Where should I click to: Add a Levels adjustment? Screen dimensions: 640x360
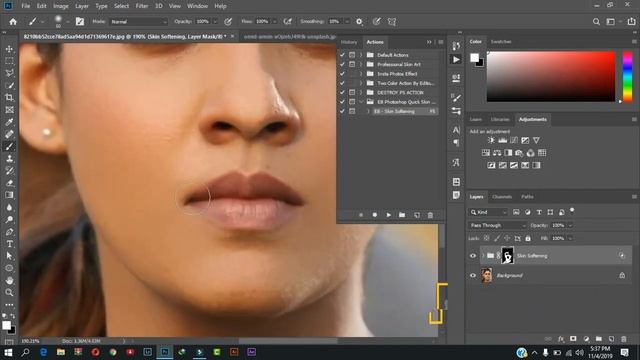pyautogui.click(x=502, y=140)
